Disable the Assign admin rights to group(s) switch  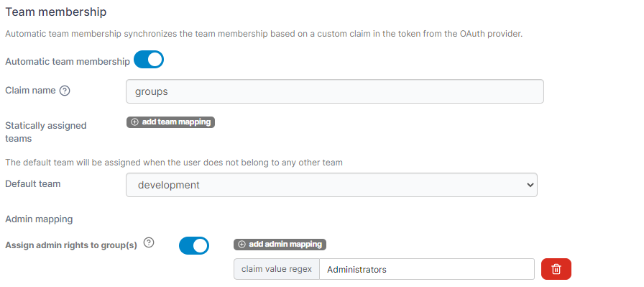coord(194,245)
